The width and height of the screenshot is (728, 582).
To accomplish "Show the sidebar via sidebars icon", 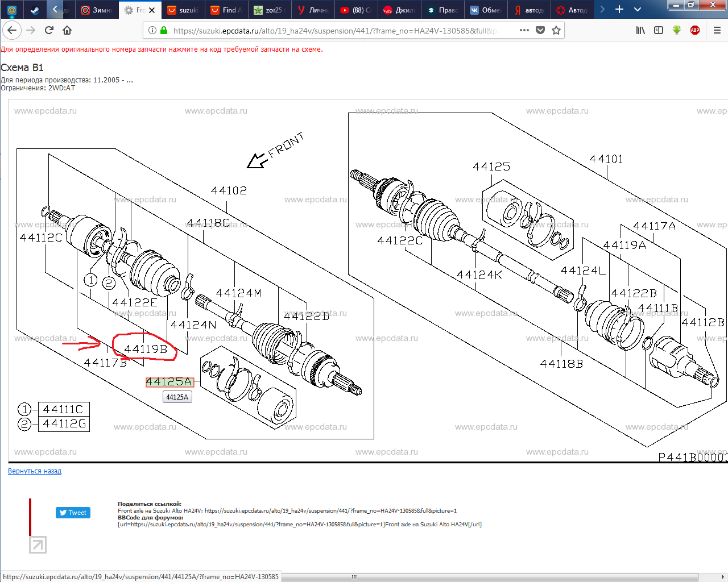I will tap(659, 30).
